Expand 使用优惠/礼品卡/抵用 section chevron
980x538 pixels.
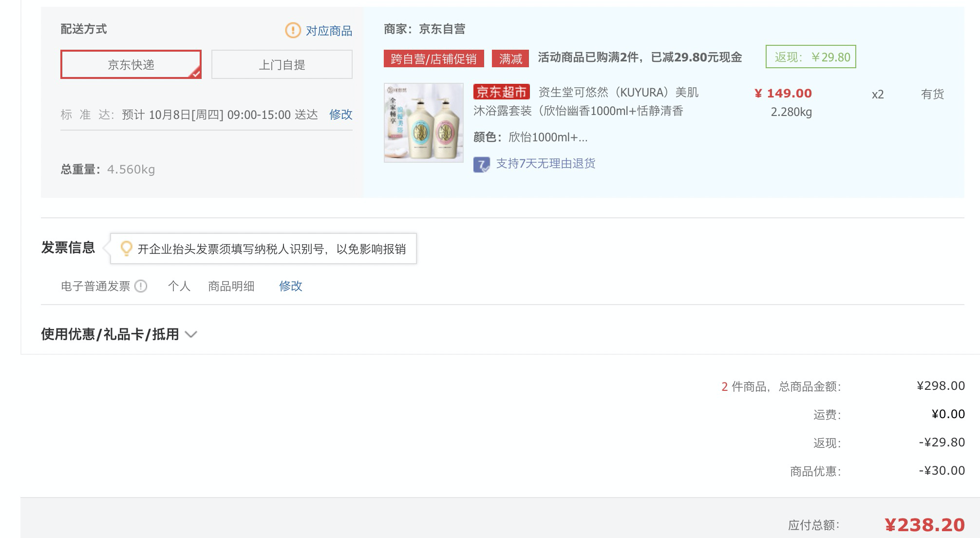coord(191,334)
